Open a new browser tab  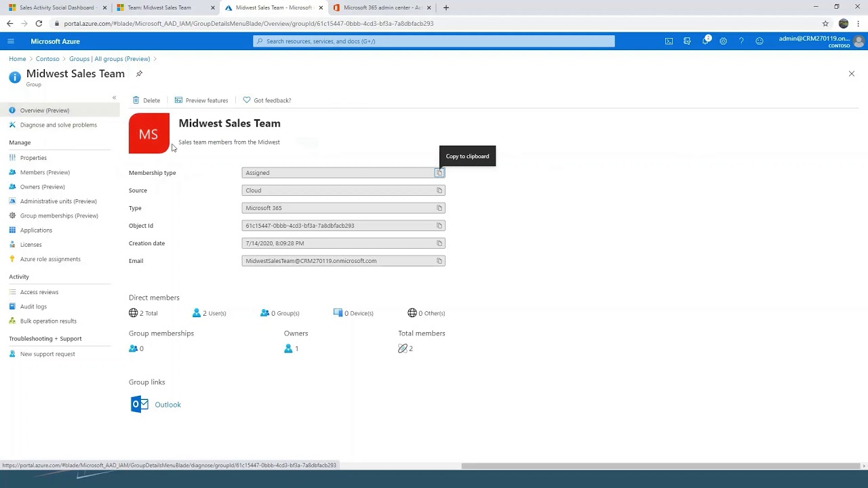(446, 7)
